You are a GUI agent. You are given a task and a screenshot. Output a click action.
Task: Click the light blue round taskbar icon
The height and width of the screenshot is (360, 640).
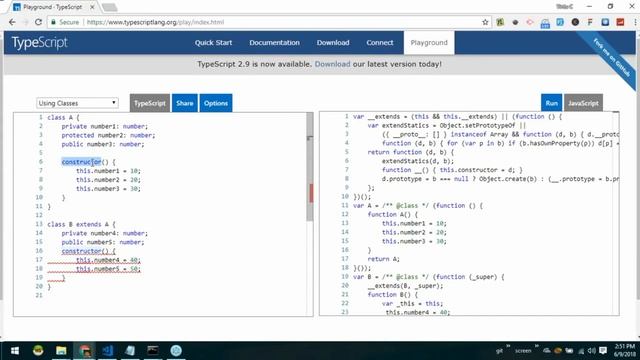[x=176, y=351]
